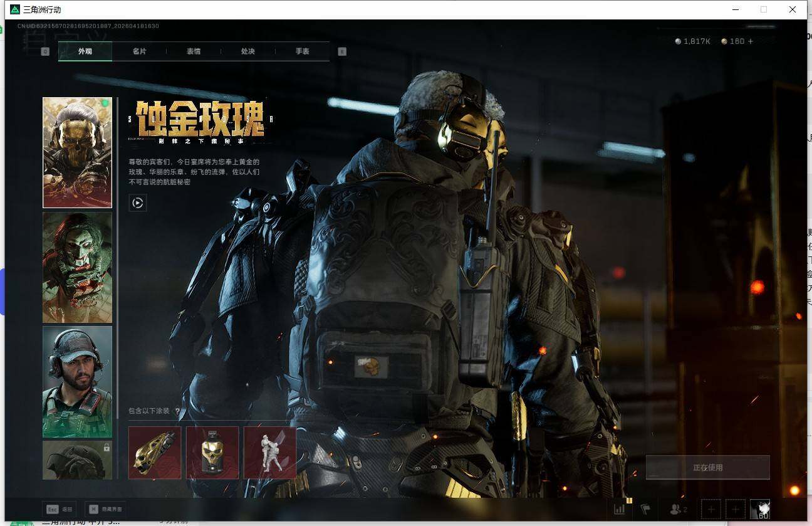Click the 正在使用 button
This screenshot has width=812, height=526.
pyautogui.click(x=707, y=468)
